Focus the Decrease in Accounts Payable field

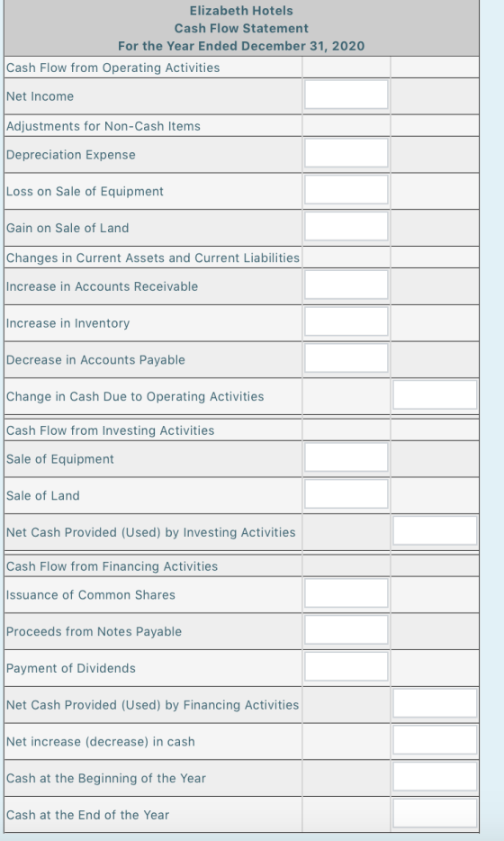346,358
